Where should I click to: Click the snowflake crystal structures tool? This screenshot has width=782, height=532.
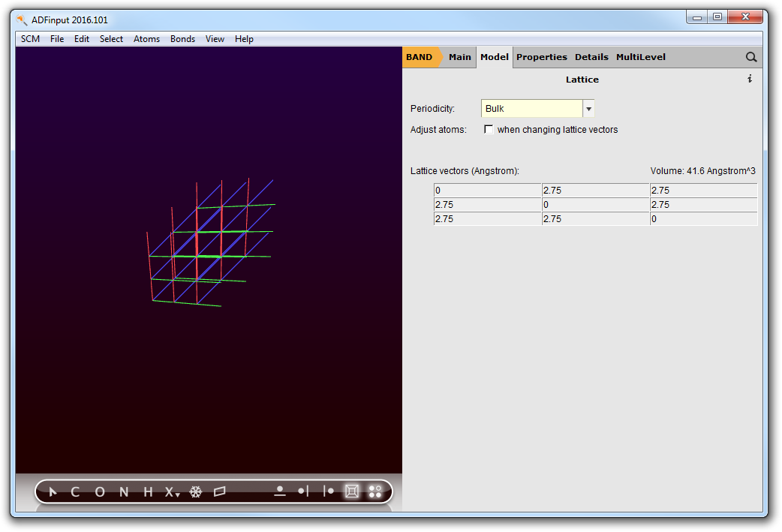pyautogui.click(x=195, y=492)
